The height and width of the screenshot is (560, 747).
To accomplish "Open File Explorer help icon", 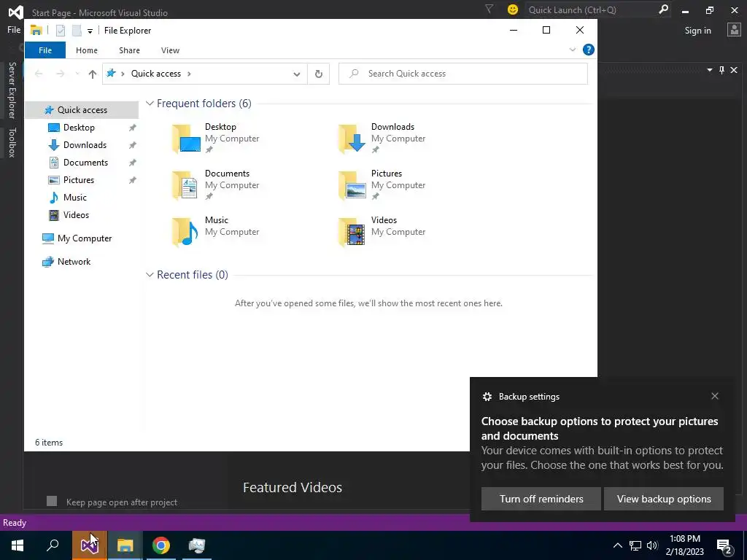I will tap(589, 50).
